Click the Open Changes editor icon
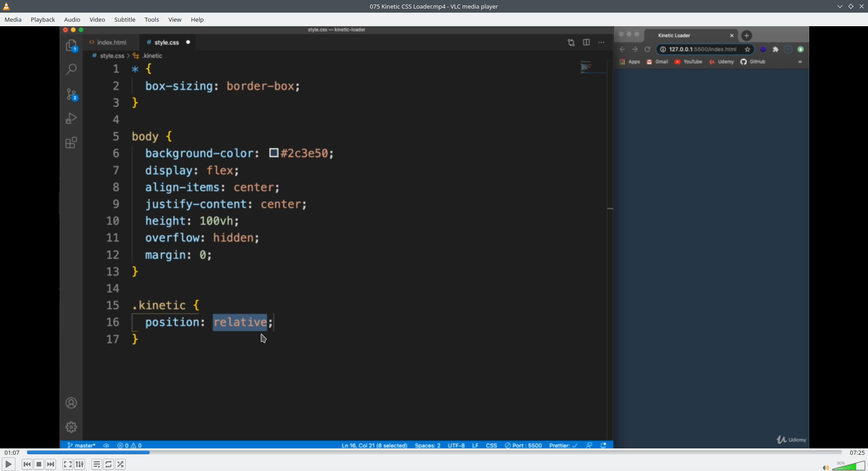This screenshot has height=471, width=868. click(x=571, y=42)
